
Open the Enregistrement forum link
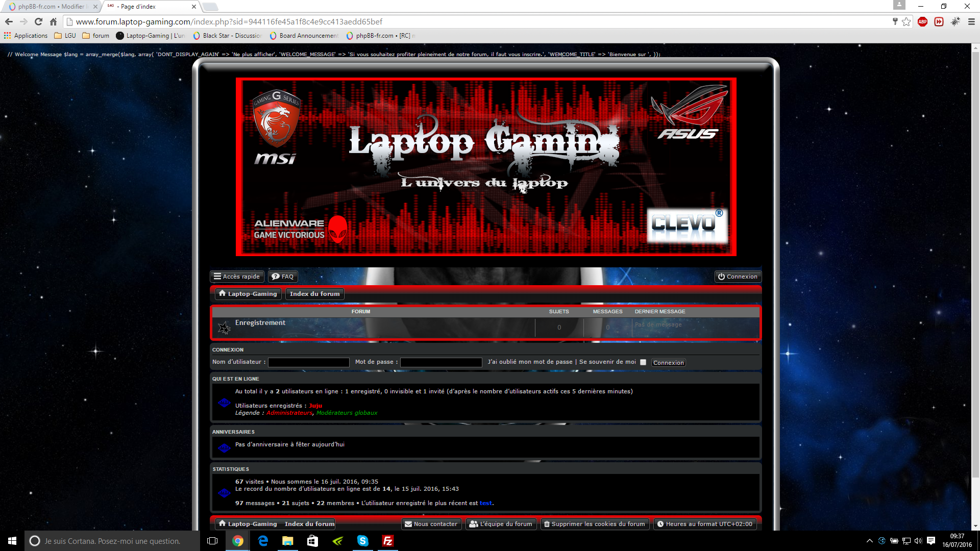pyautogui.click(x=260, y=322)
